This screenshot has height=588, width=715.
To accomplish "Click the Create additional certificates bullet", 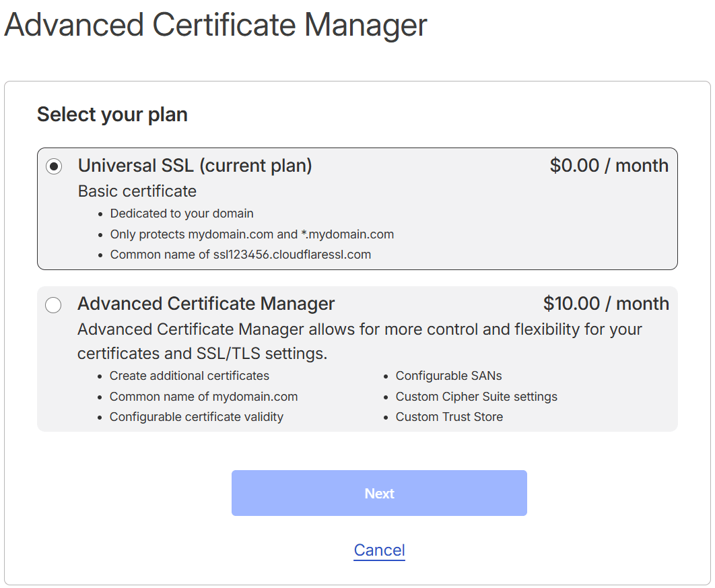I will pyautogui.click(x=189, y=376).
